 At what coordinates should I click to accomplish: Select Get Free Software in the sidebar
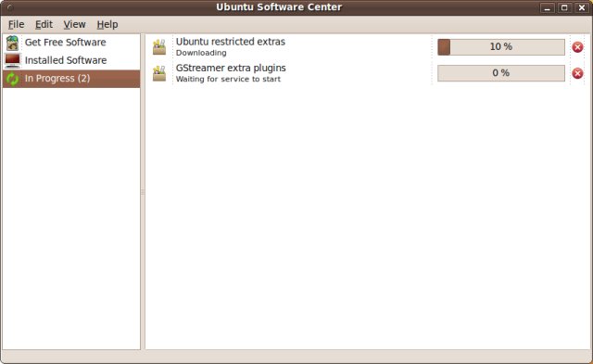[x=71, y=43]
